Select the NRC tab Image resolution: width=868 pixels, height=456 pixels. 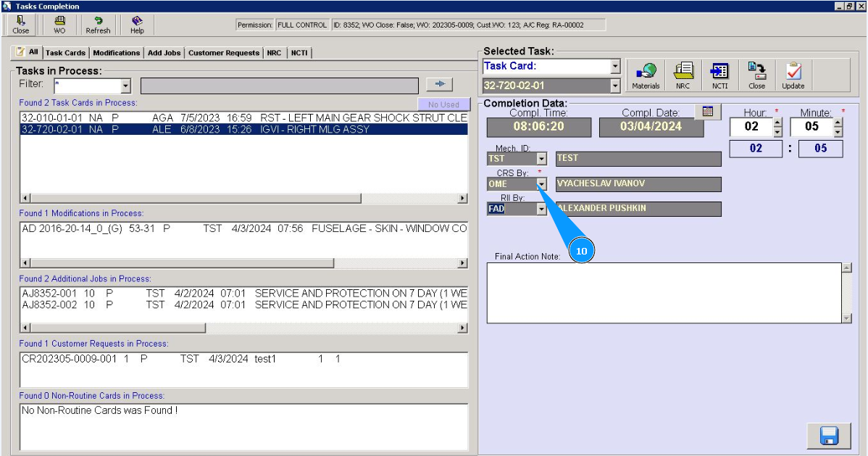point(274,53)
